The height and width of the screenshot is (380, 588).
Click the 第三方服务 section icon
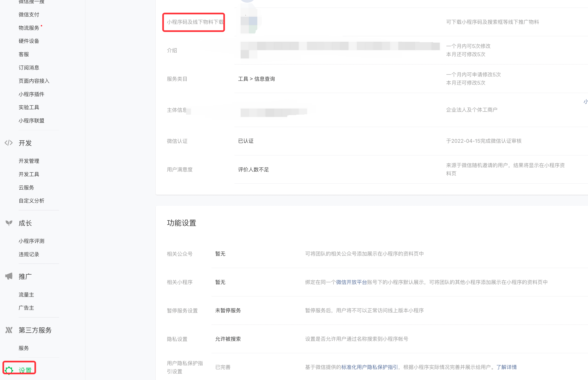pos(9,330)
